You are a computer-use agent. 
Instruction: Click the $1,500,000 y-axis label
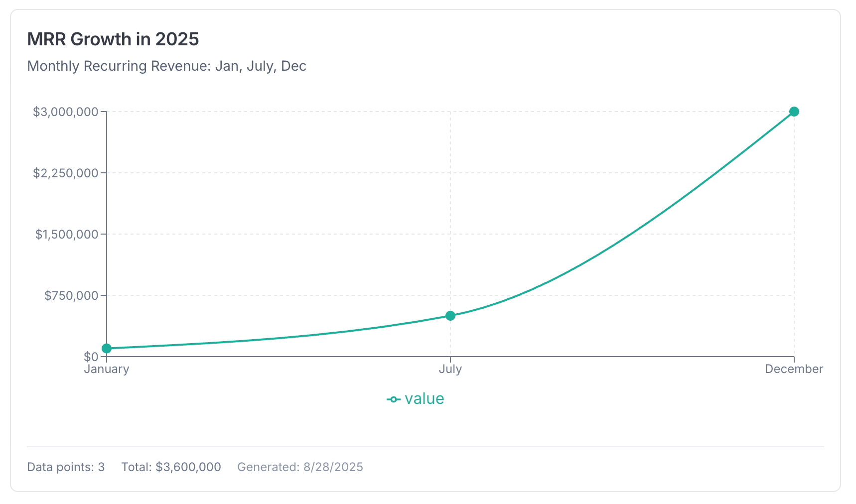(x=67, y=234)
